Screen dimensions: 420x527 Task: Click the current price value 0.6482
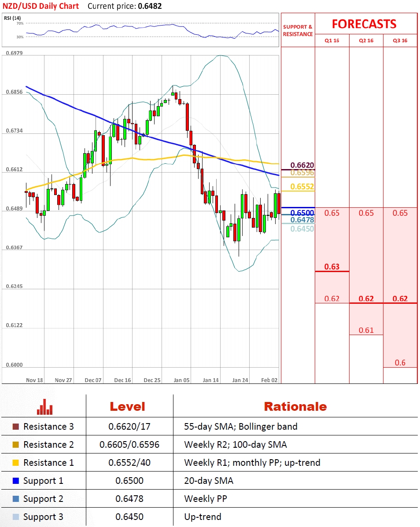[150, 6]
